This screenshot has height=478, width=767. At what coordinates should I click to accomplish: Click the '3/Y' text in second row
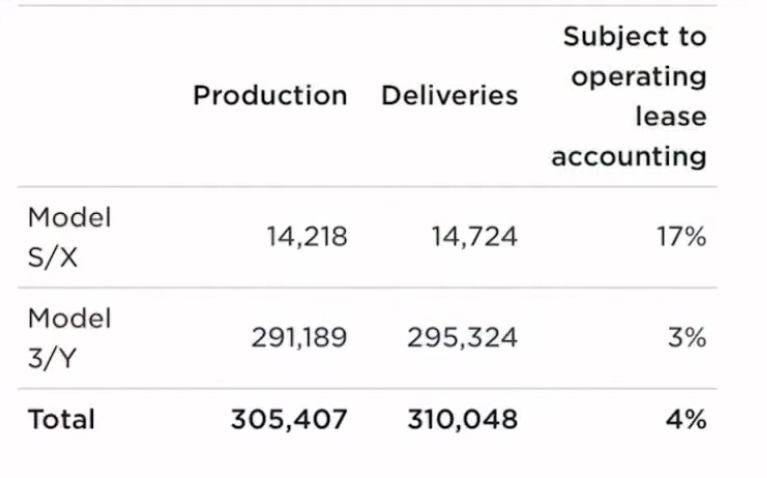point(52,359)
